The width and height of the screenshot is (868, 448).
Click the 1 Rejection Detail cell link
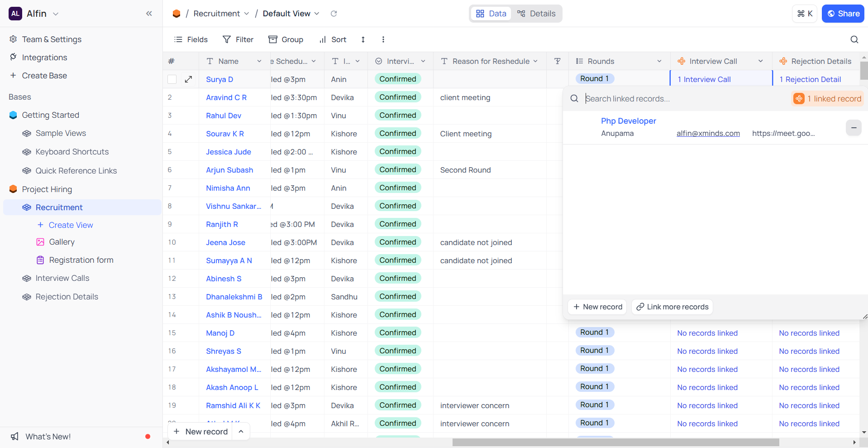point(810,79)
